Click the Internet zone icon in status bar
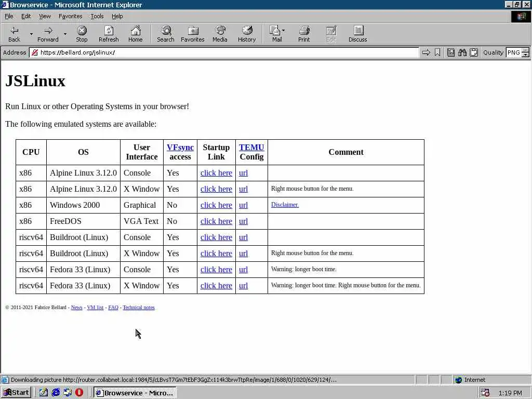 pyautogui.click(x=458, y=380)
